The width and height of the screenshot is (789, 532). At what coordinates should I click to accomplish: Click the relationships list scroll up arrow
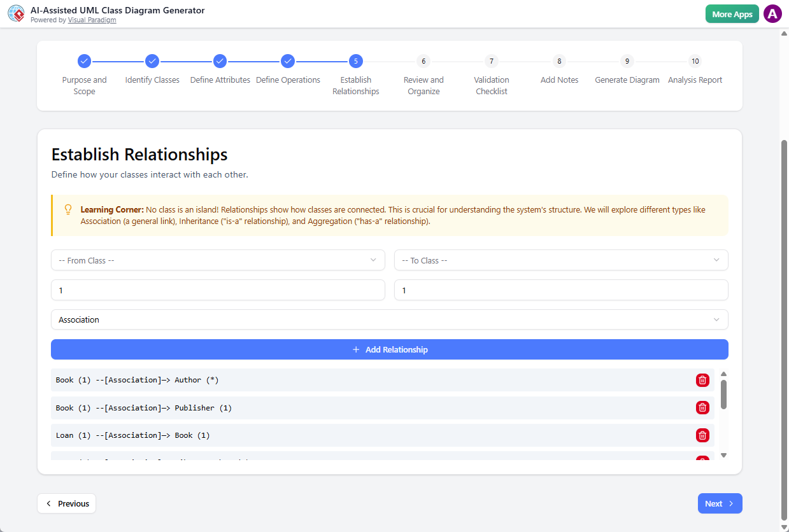pyautogui.click(x=723, y=374)
